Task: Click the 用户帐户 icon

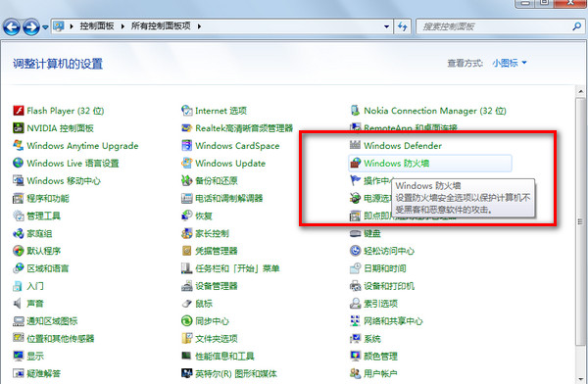Action: [355, 373]
